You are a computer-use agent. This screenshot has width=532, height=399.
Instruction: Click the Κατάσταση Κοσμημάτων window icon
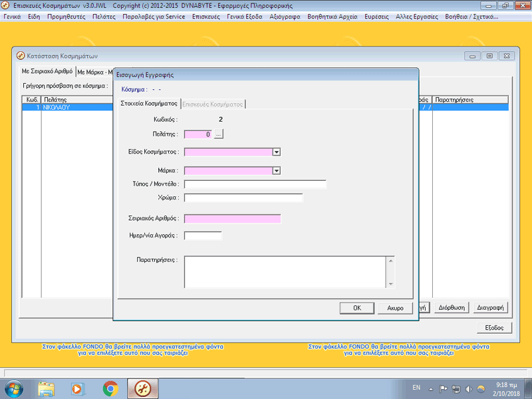(x=21, y=56)
